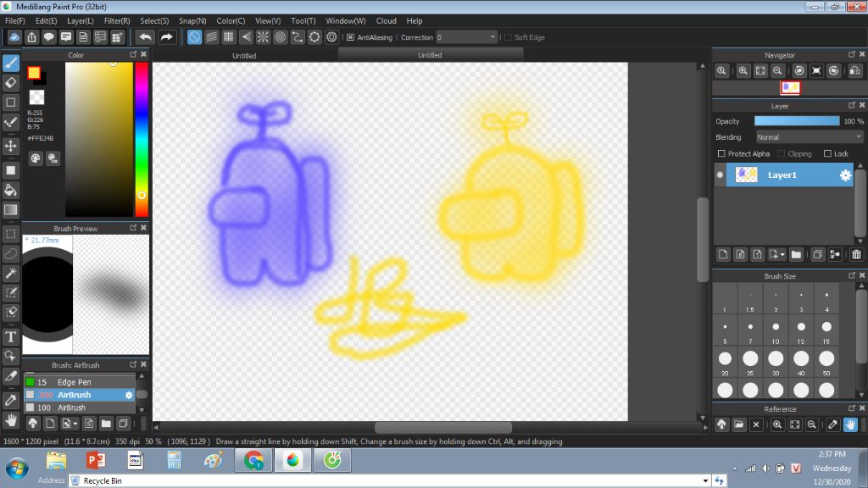Close the Color panel

144,54
